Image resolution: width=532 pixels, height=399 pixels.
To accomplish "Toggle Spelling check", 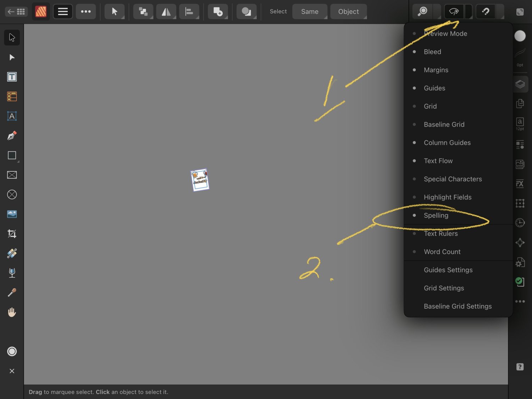I will click(458, 215).
